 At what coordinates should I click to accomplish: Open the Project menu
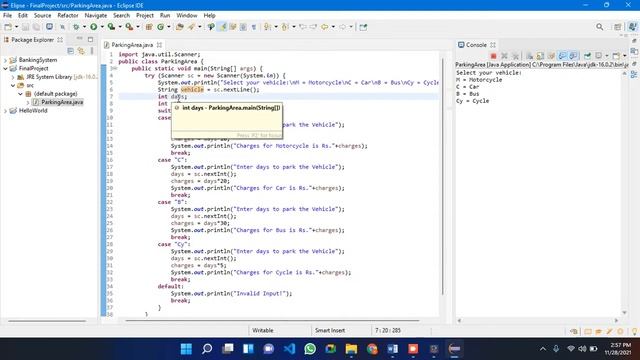click(x=145, y=16)
